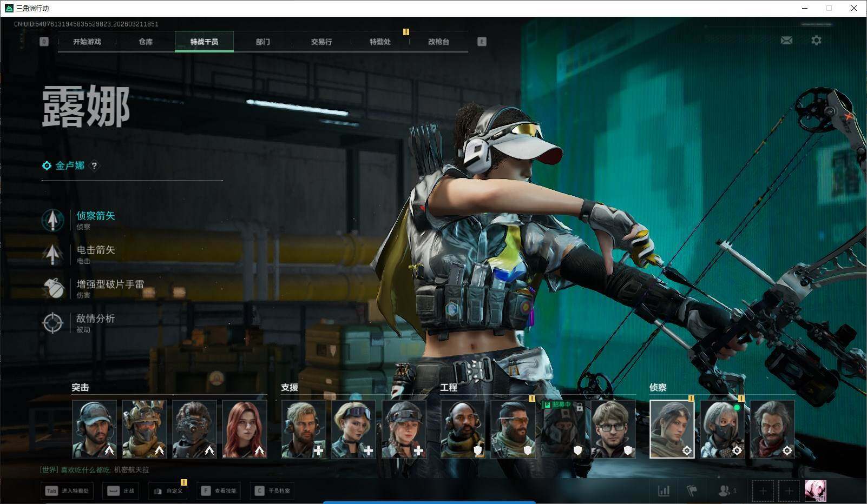Select the locked 招募中 工程 operator
The height and width of the screenshot is (504, 867).
(x=563, y=429)
